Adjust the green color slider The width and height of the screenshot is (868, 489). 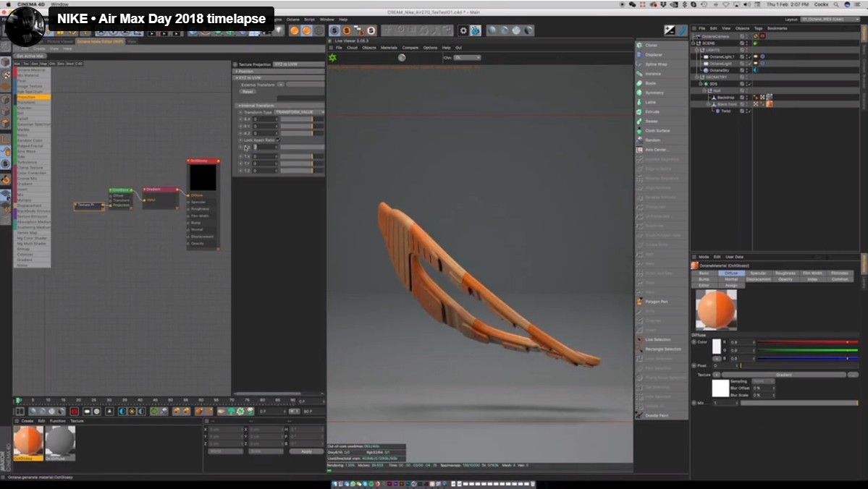pos(807,350)
